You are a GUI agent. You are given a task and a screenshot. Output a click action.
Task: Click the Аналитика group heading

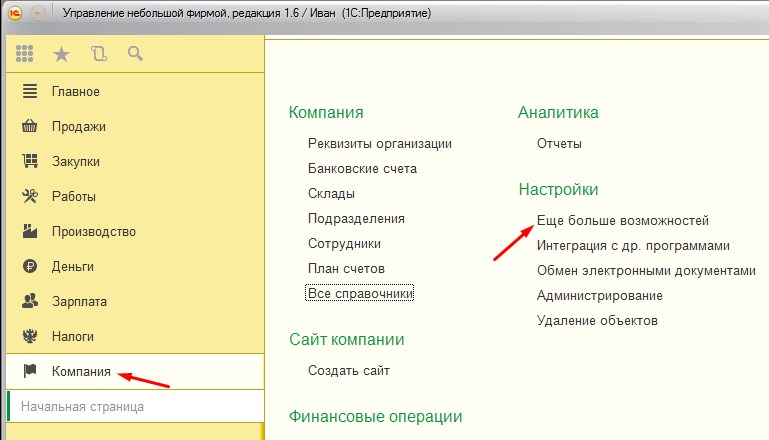click(558, 112)
